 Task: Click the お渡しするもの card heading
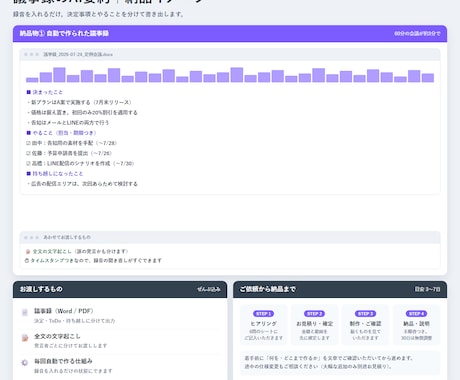[41, 289]
